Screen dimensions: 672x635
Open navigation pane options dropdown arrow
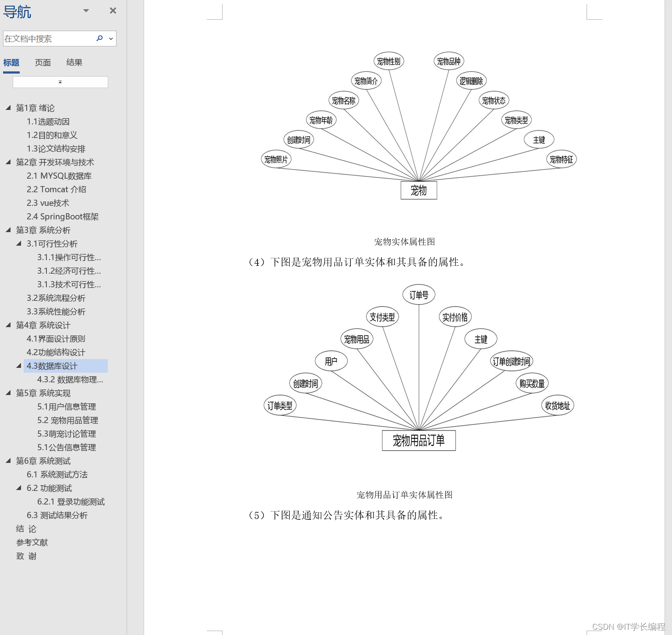(86, 11)
